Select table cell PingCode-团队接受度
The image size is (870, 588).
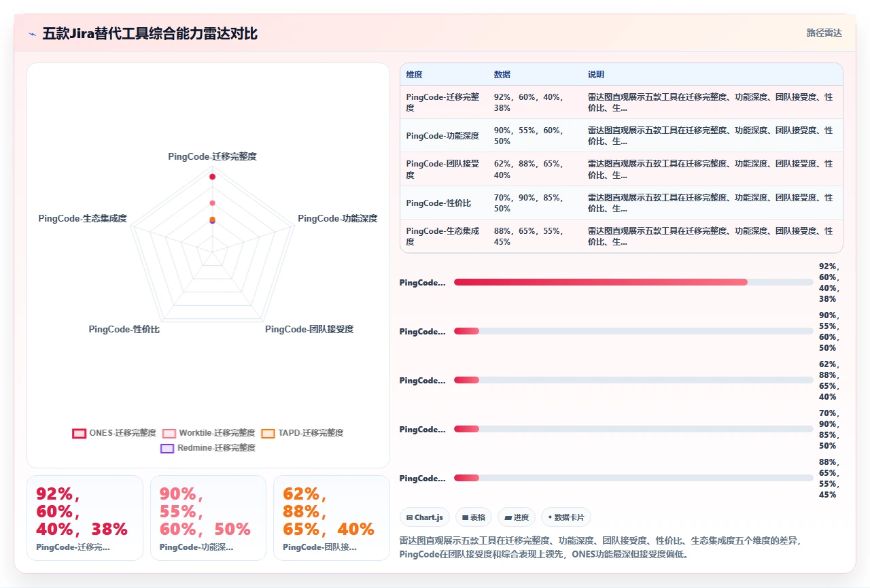(x=443, y=169)
